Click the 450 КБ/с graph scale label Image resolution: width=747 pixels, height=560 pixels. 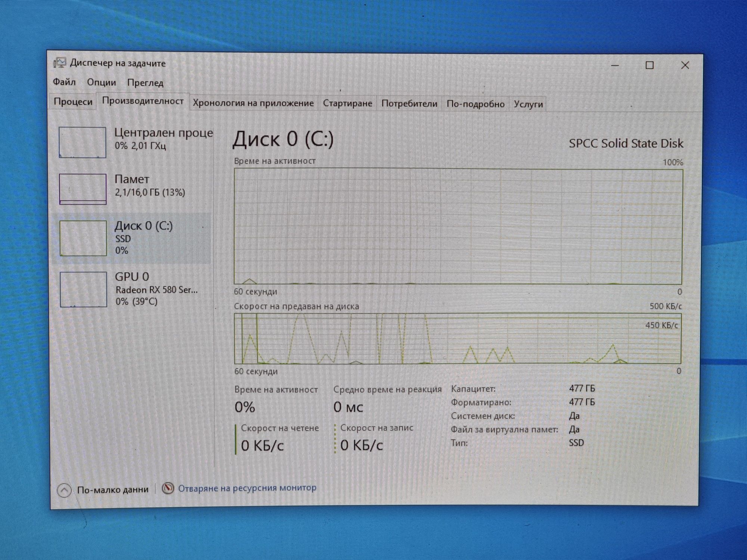point(661,325)
